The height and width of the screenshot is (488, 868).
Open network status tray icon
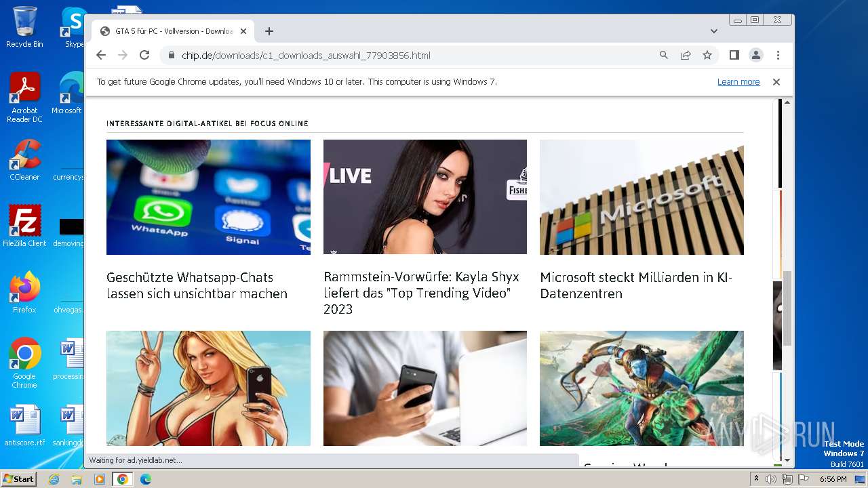click(x=787, y=479)
